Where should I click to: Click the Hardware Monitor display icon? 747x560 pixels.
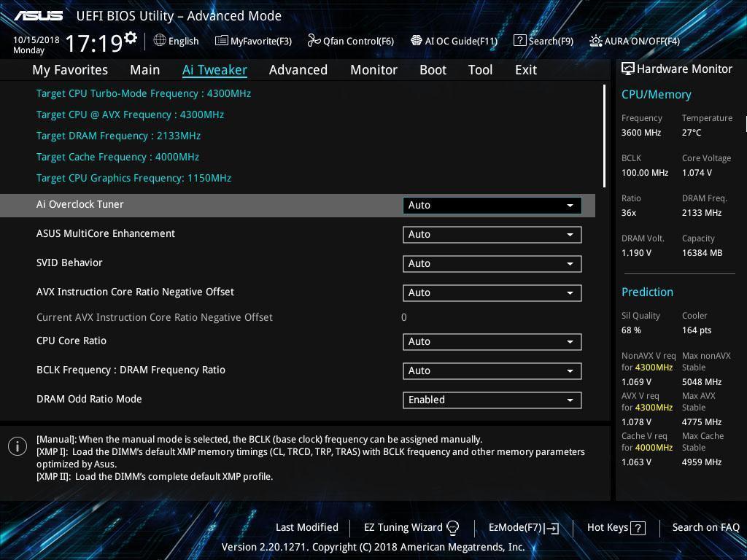tap(628, 69)
